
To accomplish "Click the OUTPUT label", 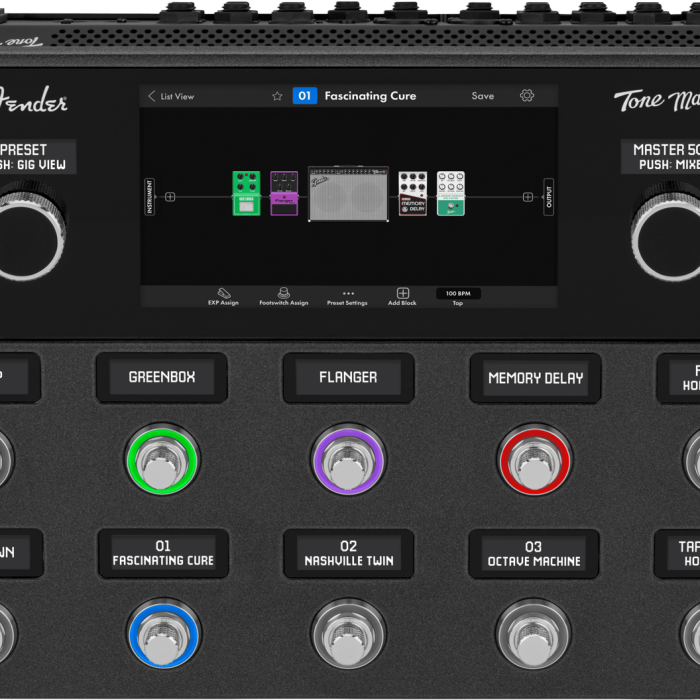I will 549,197.
